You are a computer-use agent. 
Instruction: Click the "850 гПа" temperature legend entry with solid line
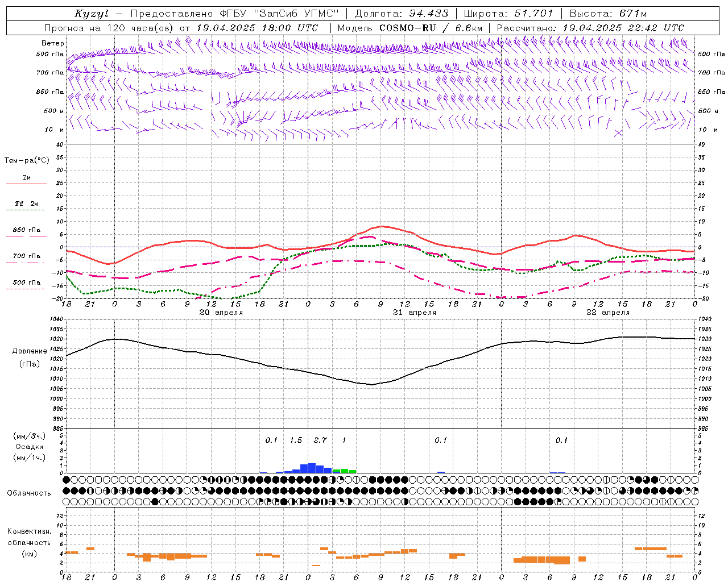coord(27,230)
